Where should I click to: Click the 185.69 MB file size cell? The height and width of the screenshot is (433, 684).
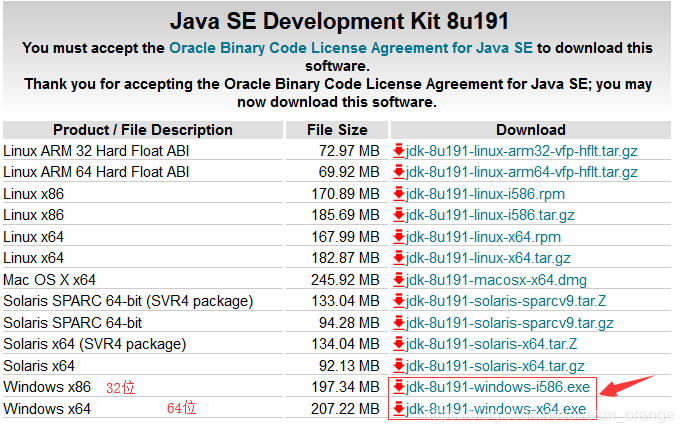pyautogui.click(x=345, y=215)
